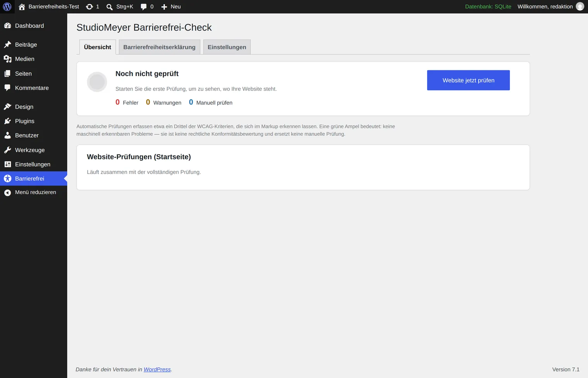Open Plugins menu item
This screenshot has height=378, width=588.
pos(34,121)
